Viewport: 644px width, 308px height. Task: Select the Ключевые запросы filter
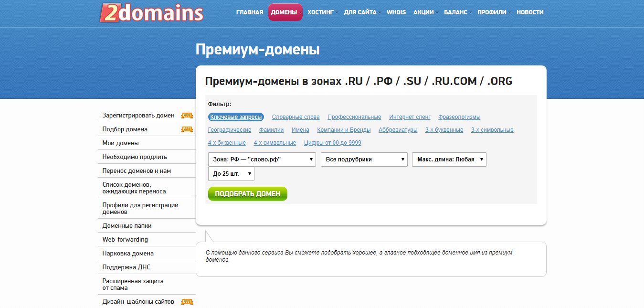click(236, 117)
